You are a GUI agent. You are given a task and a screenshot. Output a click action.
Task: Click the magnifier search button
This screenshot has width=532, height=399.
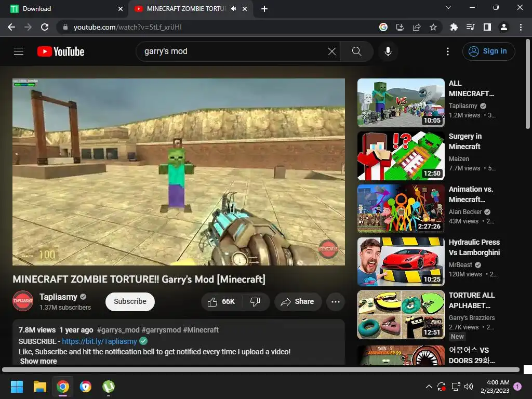356,51
